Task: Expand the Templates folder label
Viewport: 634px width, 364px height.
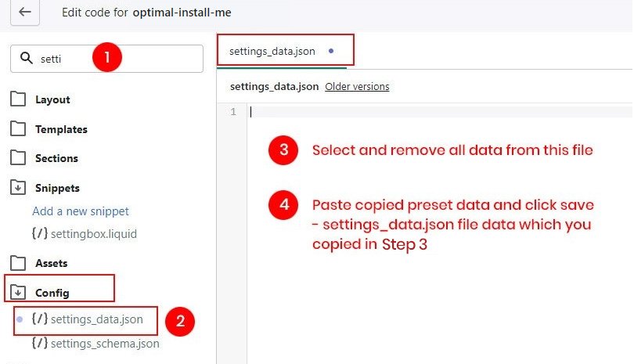Action: point(61,129)
